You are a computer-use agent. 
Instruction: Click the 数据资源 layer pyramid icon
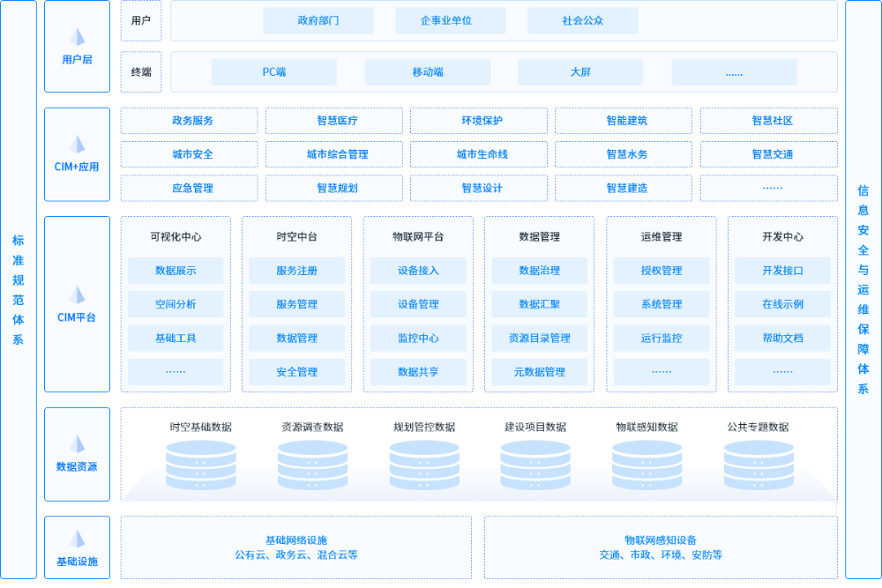coord(78,443)
